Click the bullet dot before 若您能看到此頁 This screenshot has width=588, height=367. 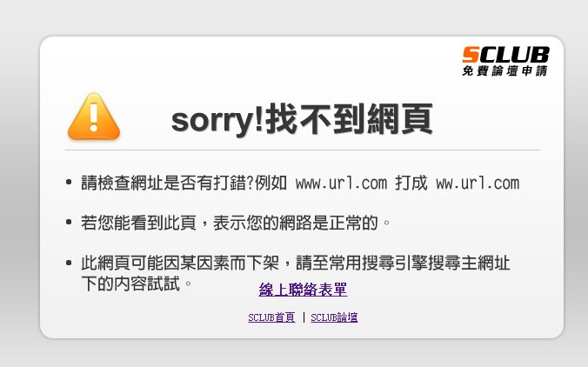(69, 223)
